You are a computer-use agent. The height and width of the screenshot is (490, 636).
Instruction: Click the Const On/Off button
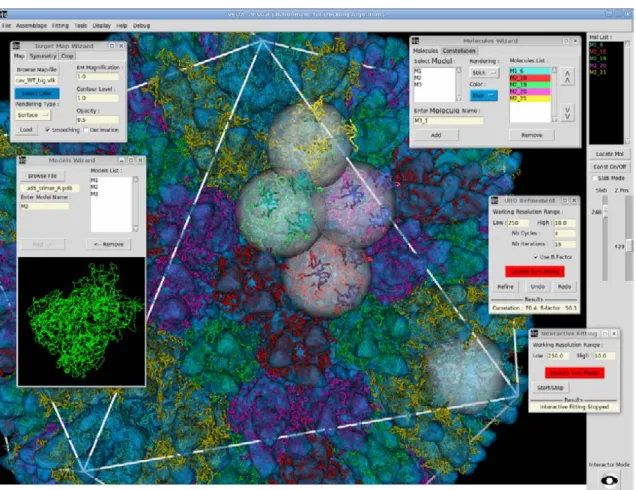(x=610, y=167)
